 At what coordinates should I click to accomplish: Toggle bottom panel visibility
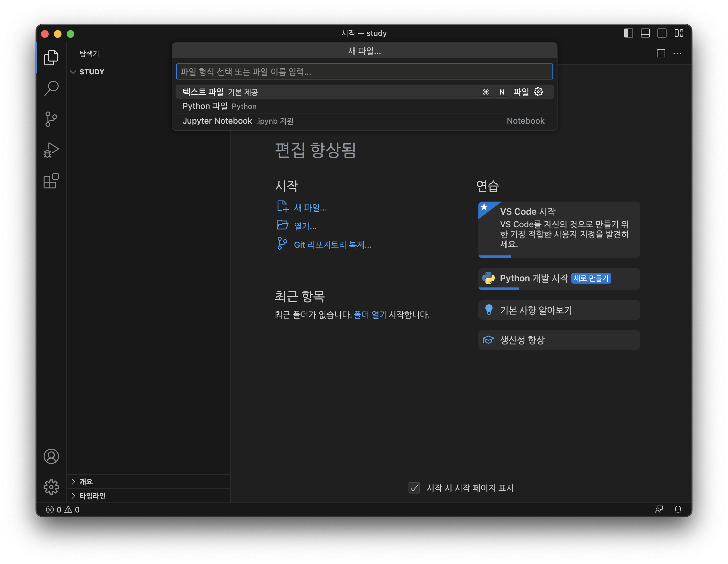(645, 33)
